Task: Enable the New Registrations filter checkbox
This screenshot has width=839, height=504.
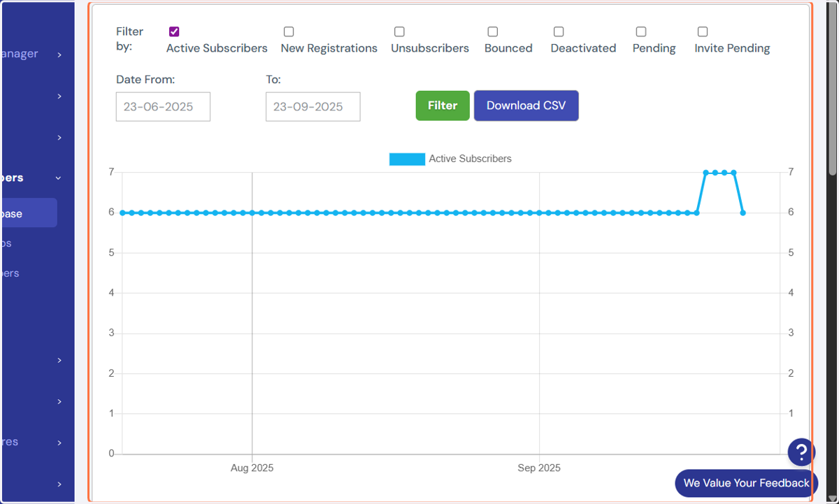Action: click(x=289, y=31)
